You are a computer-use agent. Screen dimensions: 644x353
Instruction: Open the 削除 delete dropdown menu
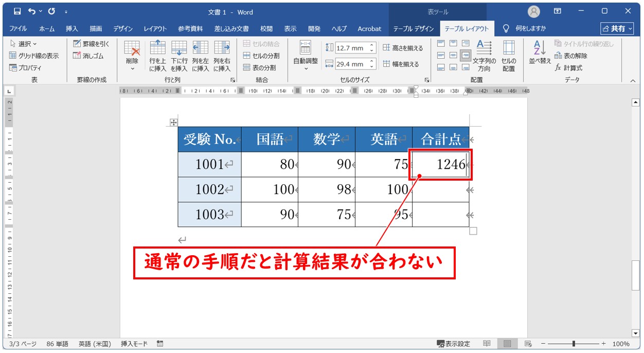pos(132,56)
